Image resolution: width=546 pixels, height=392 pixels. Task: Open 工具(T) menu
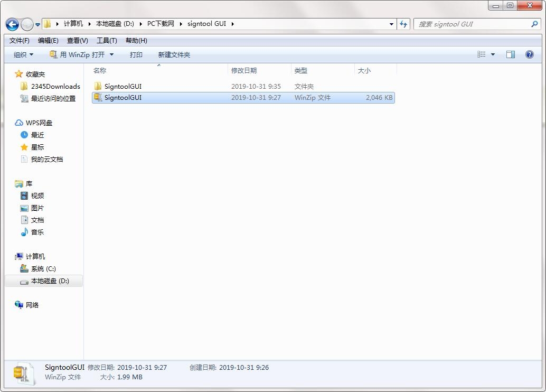pyautogui.click(x=107, y=41)
